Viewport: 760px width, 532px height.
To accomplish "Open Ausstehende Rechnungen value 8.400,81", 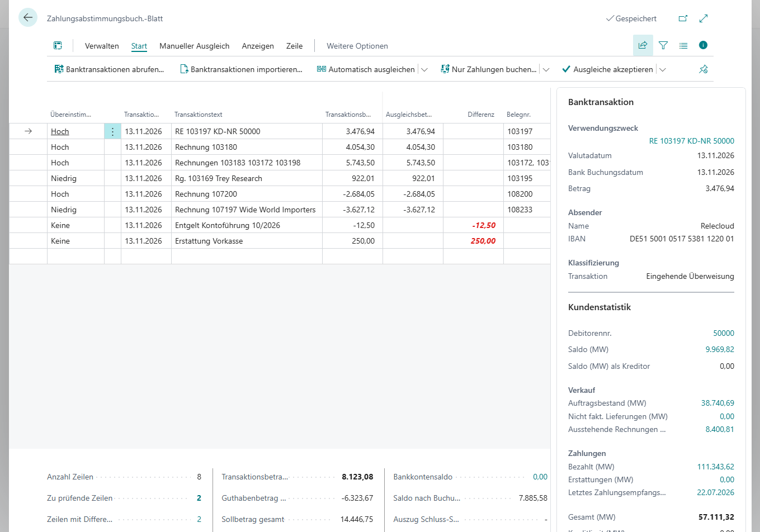I will pyautogui.click(x=720, y=430).
